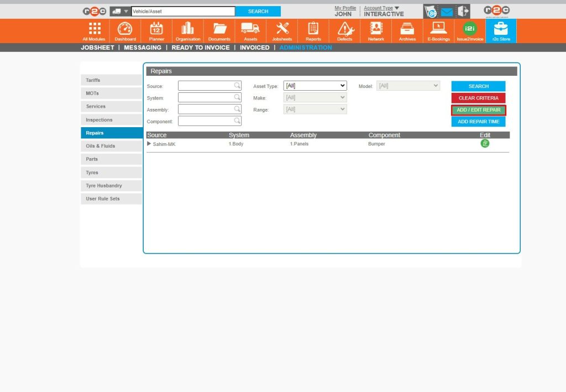Image resolution: width=566 pixels, height=392 pixels.
Task: Open the Make dropdown
Action: 315,97
